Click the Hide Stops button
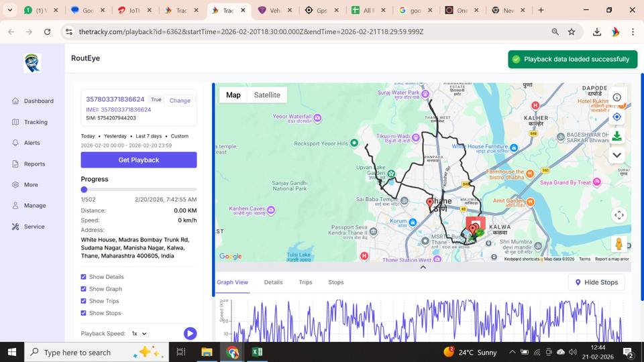Screen dimensions: 644x362 pyautogui.click(x=596, y=282)
